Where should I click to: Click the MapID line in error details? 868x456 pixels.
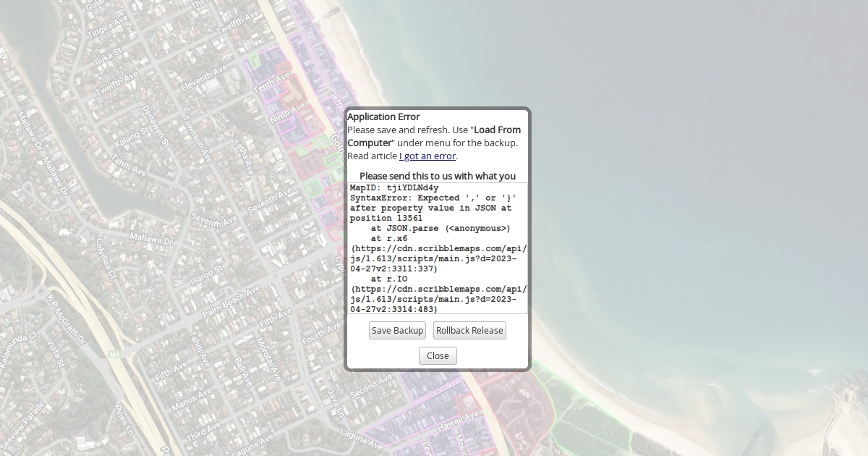click(x=394, y=187)
